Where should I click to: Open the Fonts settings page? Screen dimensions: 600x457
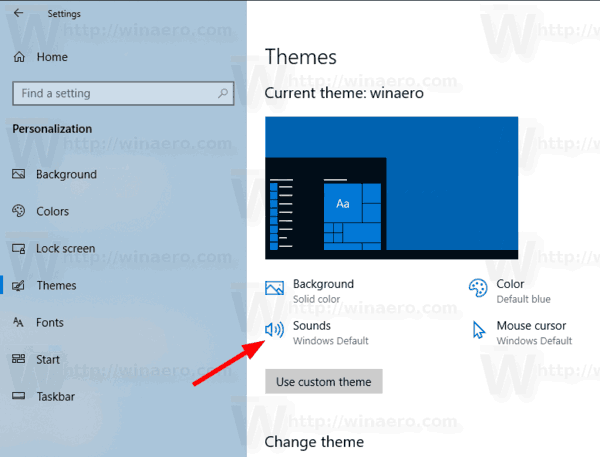[50, 323]
